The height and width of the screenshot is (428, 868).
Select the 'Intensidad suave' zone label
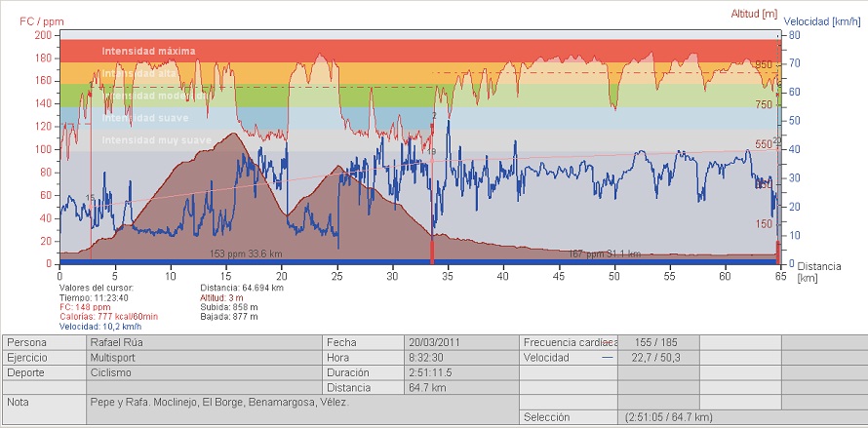click(145, 118)
